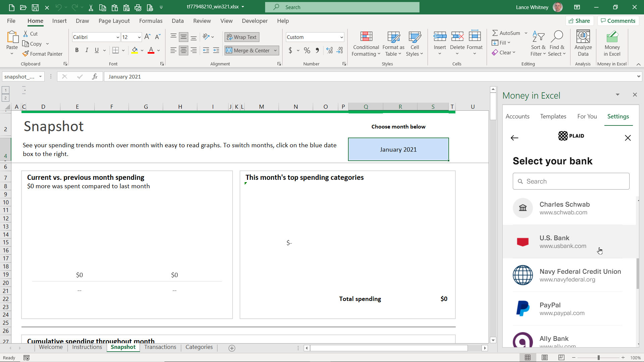Click Decrease Decimal icon
Viewport: 644px width, 362px height.
coord(340,50)
